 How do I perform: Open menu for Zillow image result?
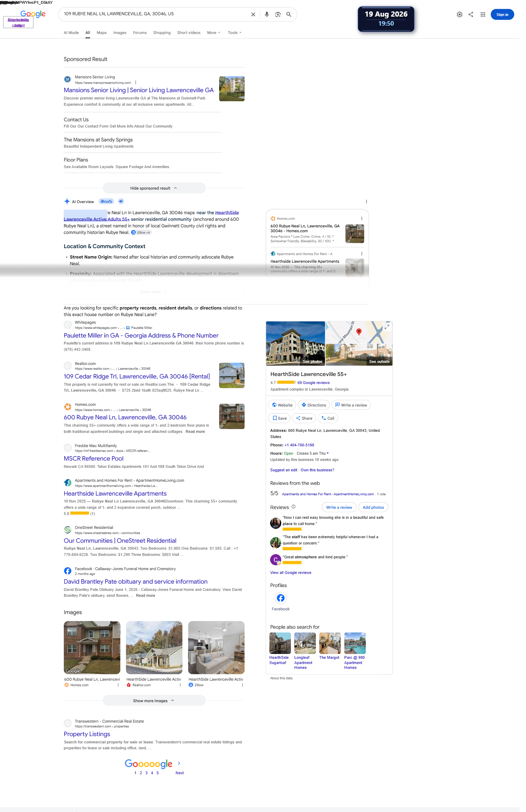(242, 685)
